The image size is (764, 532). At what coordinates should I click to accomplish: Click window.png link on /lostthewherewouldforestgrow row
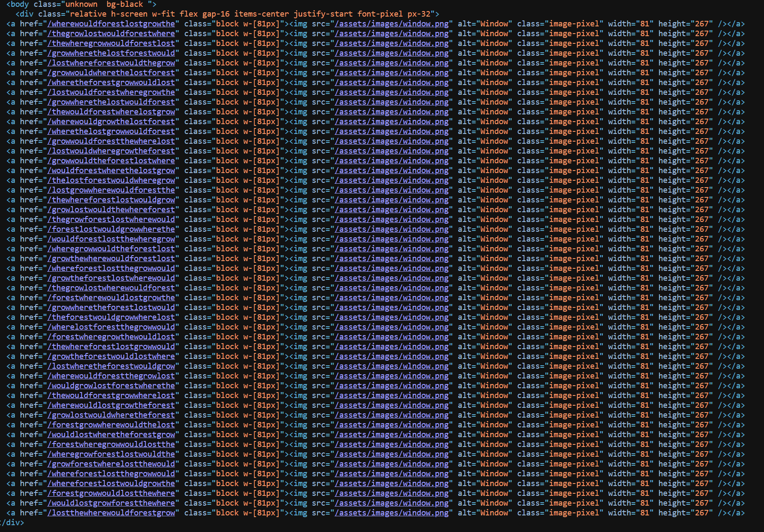coord(392,513)
